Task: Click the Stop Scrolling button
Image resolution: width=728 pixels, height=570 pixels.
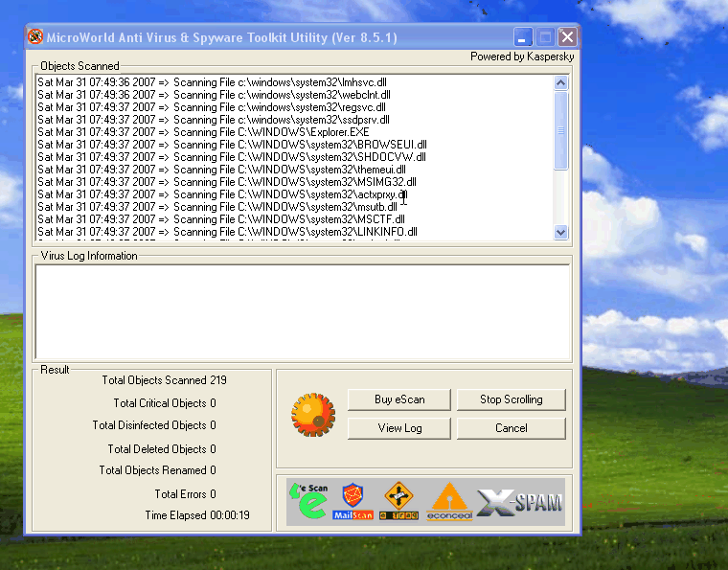Action: [x=512, y=399]
